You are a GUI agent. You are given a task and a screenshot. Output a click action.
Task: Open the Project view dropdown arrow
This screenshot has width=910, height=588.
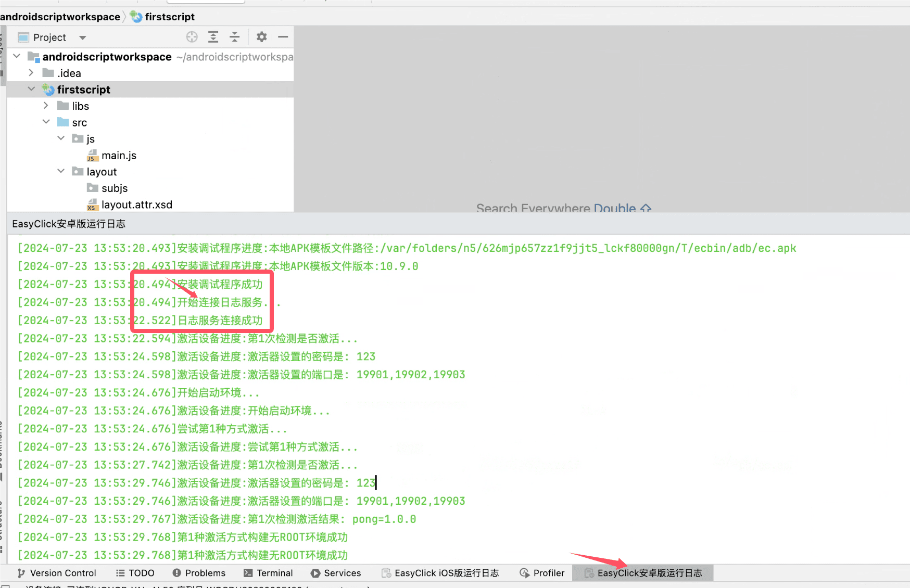(x=82, y=37)
